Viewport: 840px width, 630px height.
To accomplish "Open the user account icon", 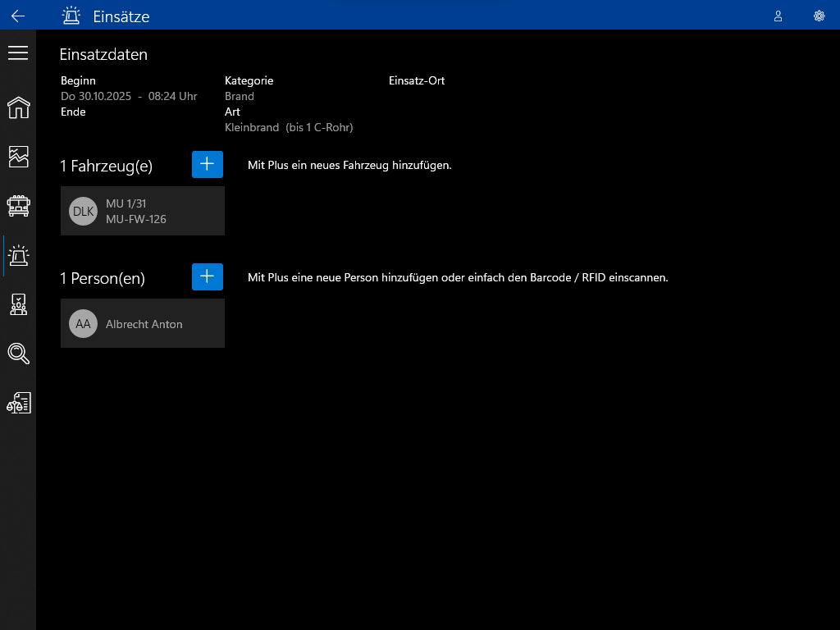I will click(x=778, y=16).
